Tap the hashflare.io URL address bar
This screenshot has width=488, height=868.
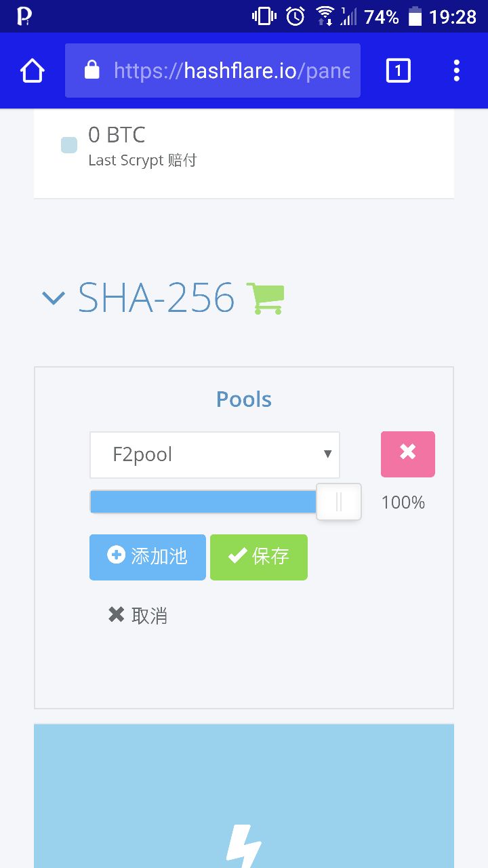213,71
